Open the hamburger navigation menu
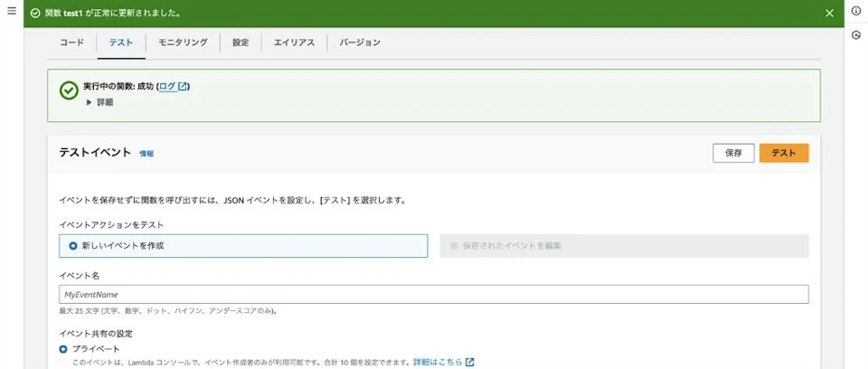This screenshot has width=868, height=369. click(x=12, y=11)
